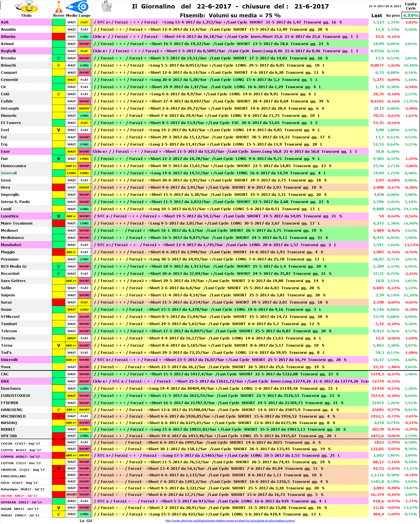Select the FTSEMIB index row title
The image size is (420, 524).
point(10,403)
